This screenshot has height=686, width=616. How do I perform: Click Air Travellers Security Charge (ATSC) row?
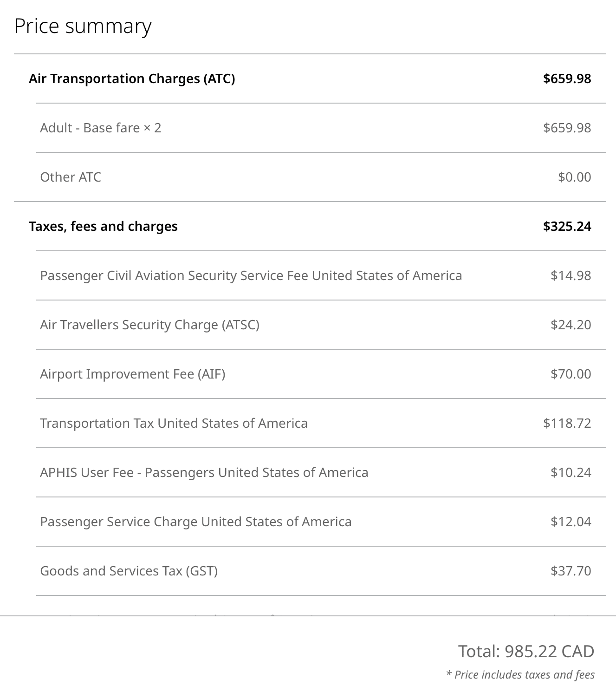(149, 325)
